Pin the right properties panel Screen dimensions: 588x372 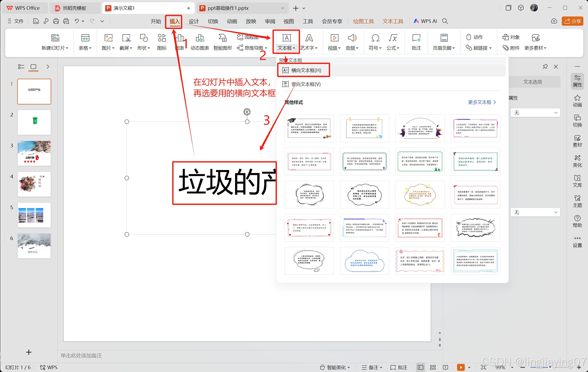(545, 67)
